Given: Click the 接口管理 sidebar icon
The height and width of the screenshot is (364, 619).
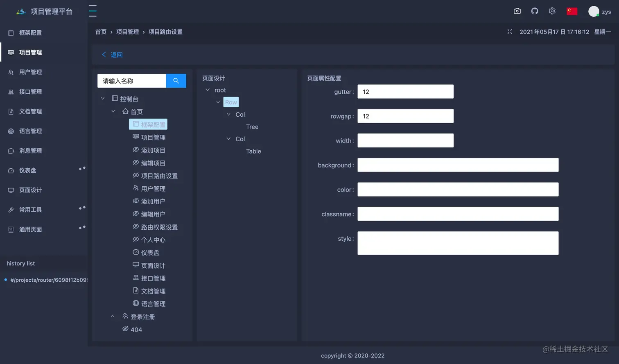Looking at the screenshot, I should pyautogui.click(x=11, y=92).
